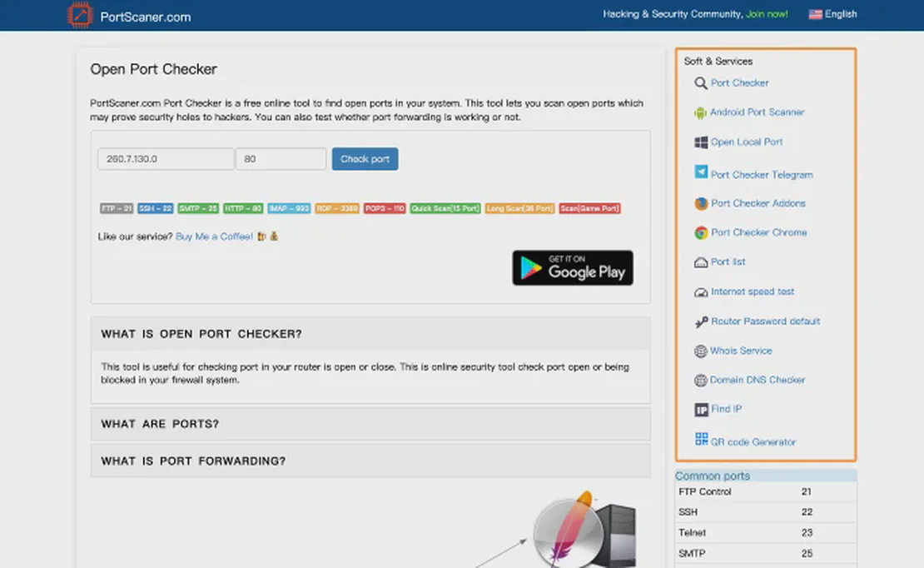Click the Telegram Port Checker icon
This screenshot has height=568, width=924.
click(701, 172)
